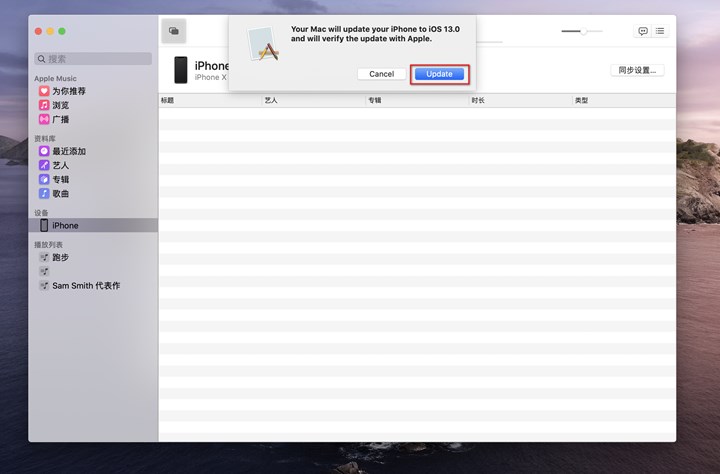The width and height of the screenshot is (720, 474).
Task: Click the 广播 radio icon
Action: point(44,119)
